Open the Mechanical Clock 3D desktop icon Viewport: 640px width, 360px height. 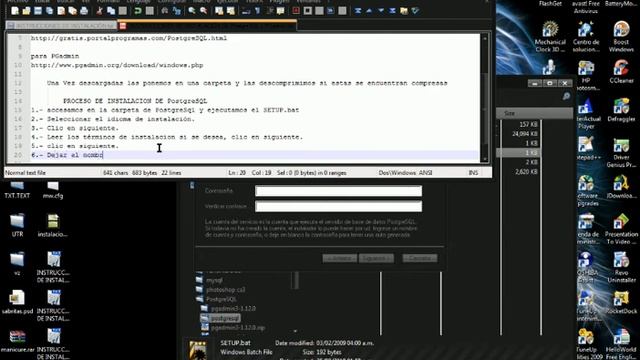tap(550, 37)
